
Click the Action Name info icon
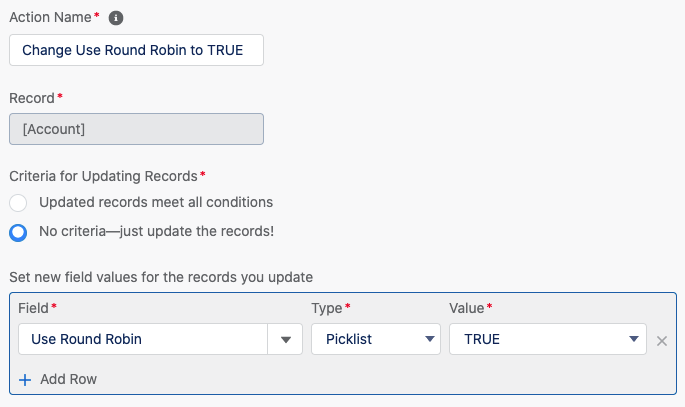click(x=116, y=18)
